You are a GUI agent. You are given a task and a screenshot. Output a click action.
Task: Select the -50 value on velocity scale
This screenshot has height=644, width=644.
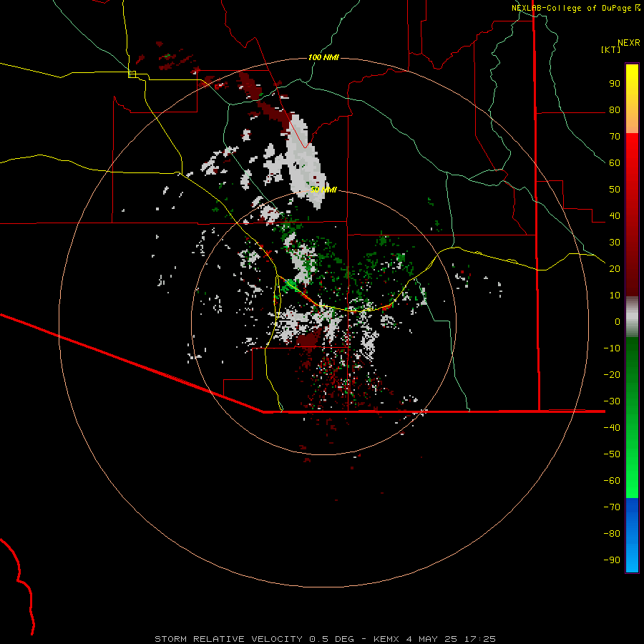click(612, 454)
